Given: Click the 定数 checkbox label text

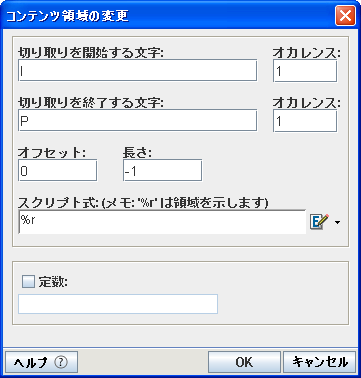Looking at the screenshot, I should [x=53, y=282].
